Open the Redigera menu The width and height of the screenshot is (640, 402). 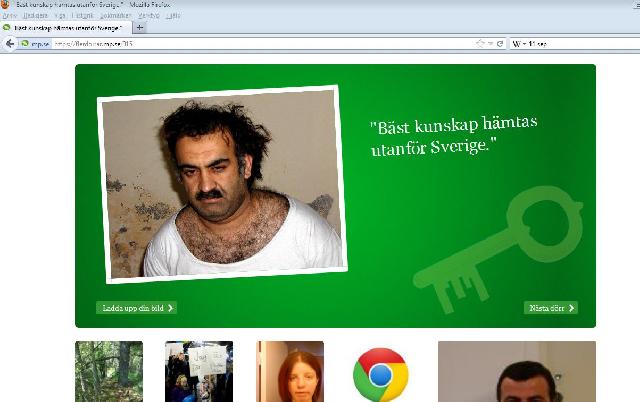(36, 16)
